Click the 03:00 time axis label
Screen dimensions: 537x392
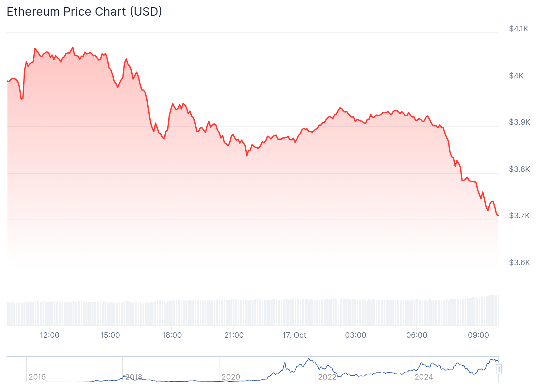(355, 335)
